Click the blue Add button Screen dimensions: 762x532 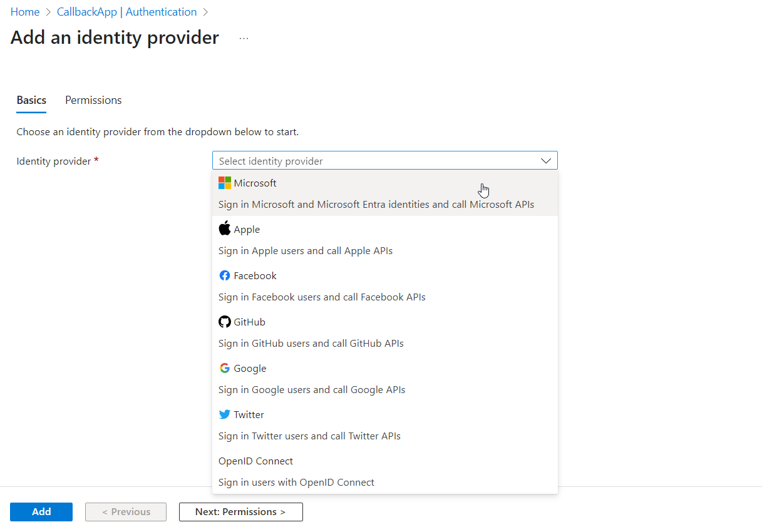(x=41, y=511)
